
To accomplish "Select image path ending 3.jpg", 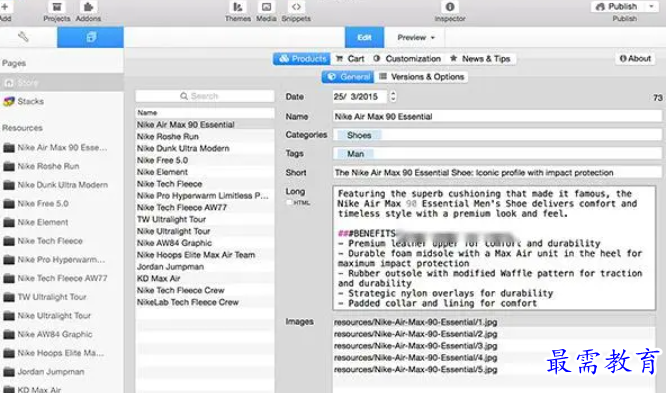I will (x=494, y=346).
